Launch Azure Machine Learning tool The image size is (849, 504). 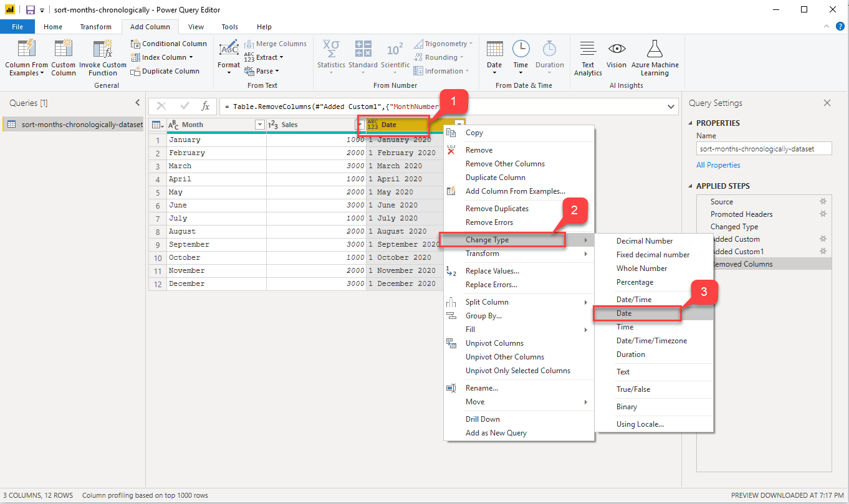click(x=655, y=57)
